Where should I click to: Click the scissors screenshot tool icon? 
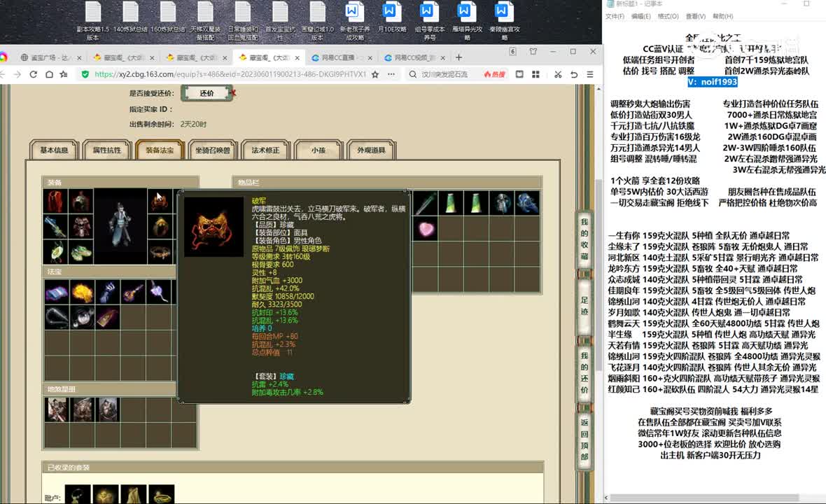[x=558, y=74]
